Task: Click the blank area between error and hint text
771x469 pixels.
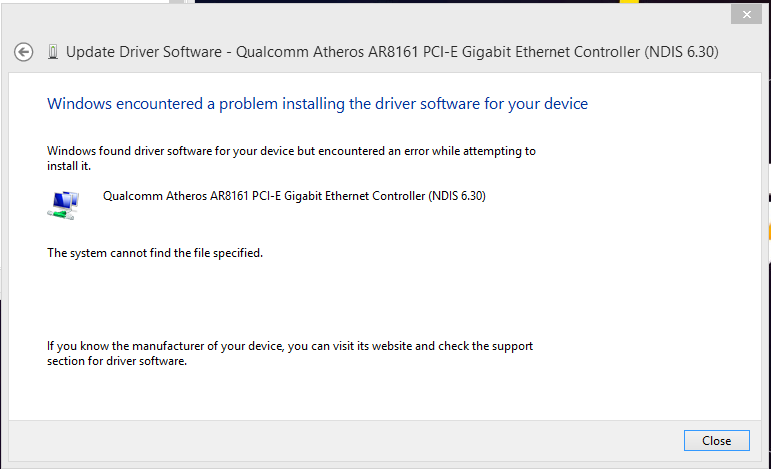Action: pyautogui.click(x=300, y=300)
